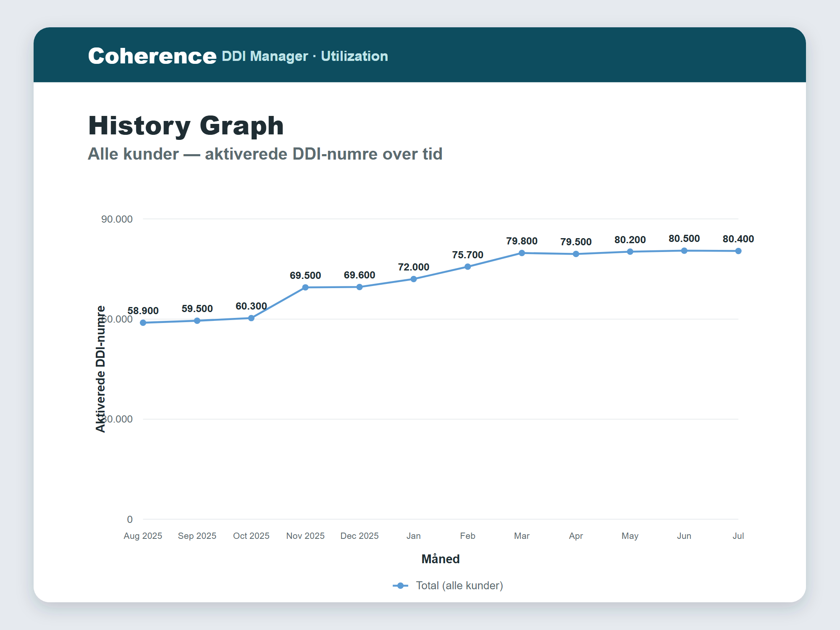The width and height of the screenshot is (840, 630).
Task: Click the History Graph title
Action: point(186,125)
